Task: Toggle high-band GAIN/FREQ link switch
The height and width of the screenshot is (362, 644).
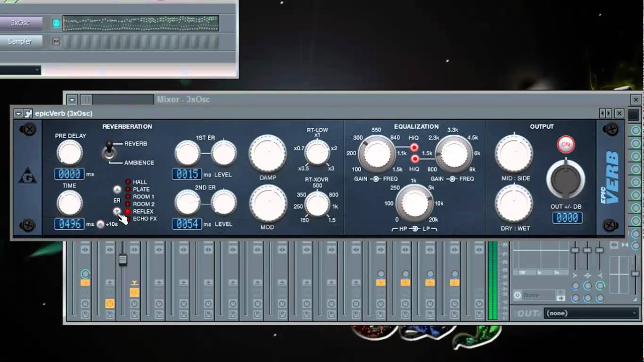Action: point(452,179)
